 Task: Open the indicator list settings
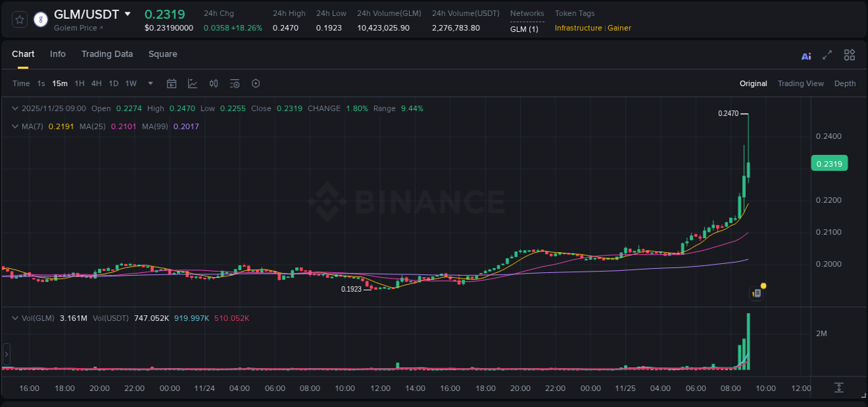coord(235,83)
